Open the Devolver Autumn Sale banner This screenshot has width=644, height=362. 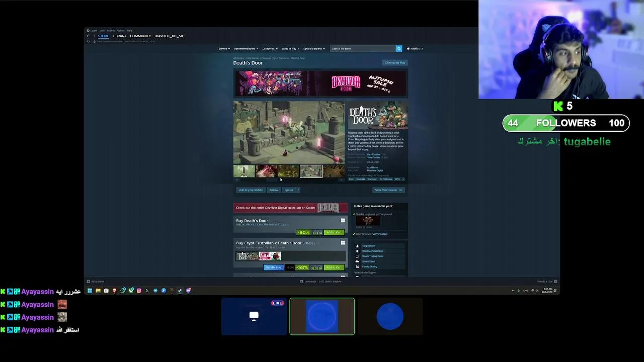(320, 83)
